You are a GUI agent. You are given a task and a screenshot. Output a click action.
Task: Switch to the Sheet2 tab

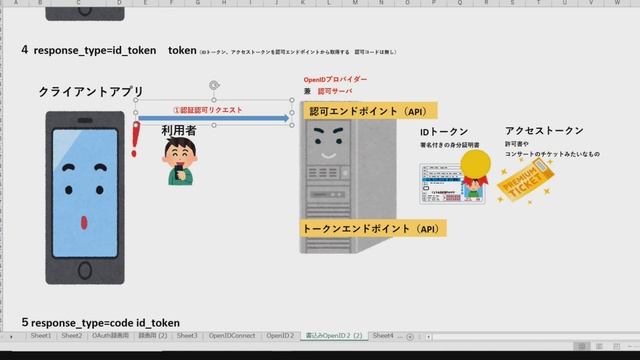pos(71,336)
